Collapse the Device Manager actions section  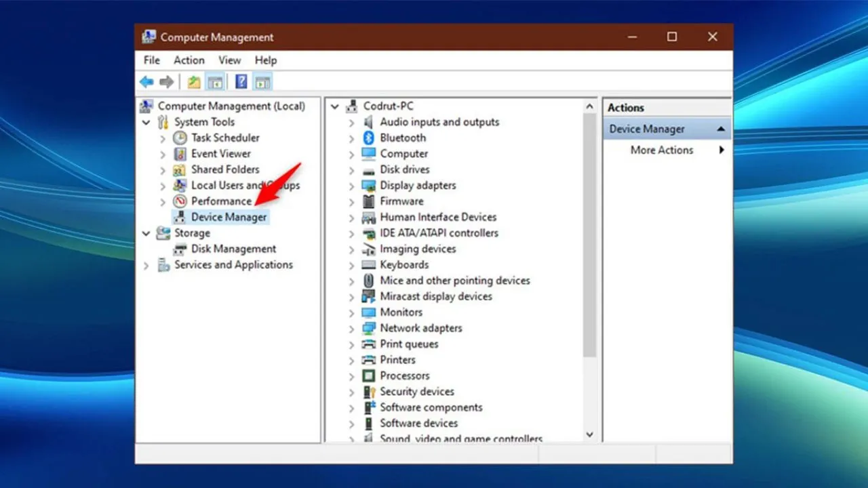720,129
